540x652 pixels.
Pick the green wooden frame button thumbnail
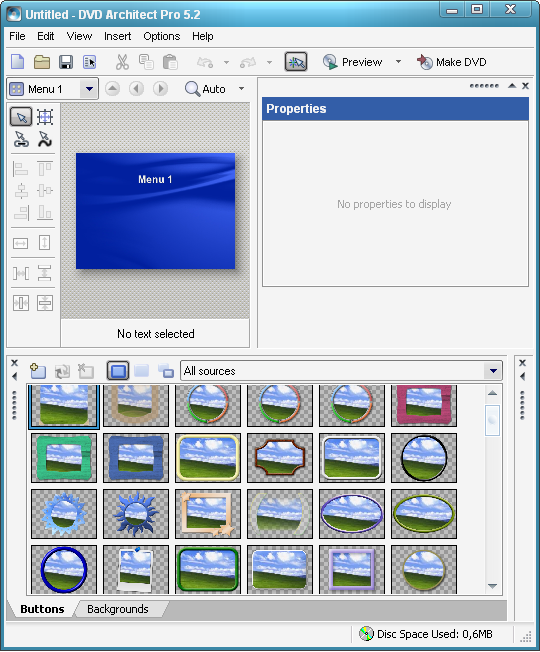pos(64,457)
